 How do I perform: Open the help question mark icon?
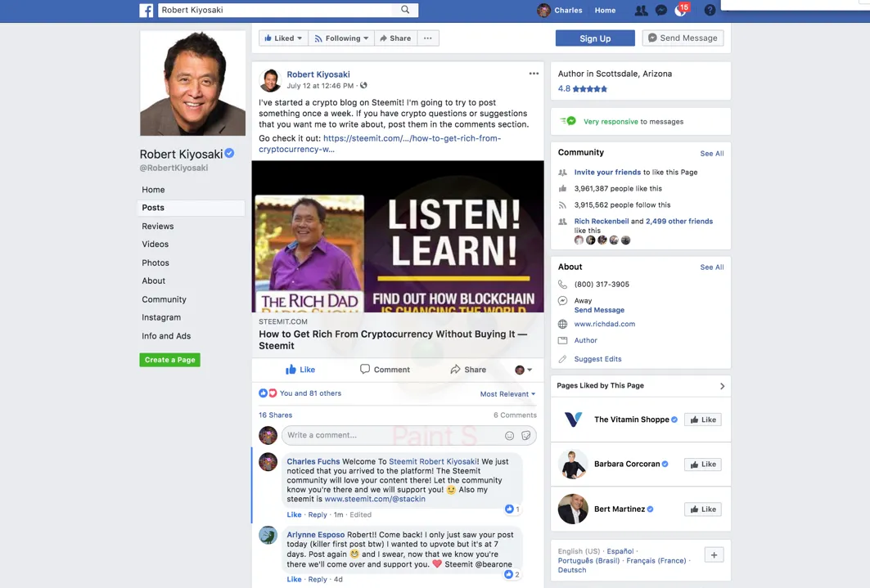tap(710, 10)
